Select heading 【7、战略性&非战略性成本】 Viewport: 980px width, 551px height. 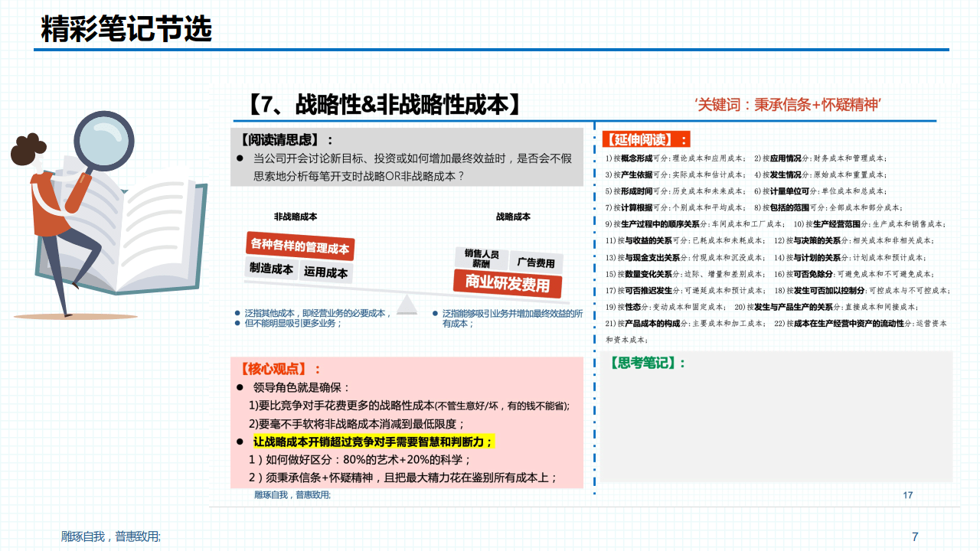385,104
